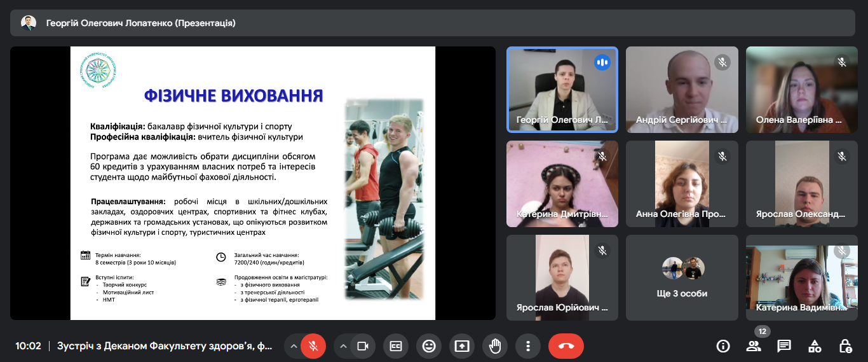Open the three-dot more options menu

click(x=528, y=346)
